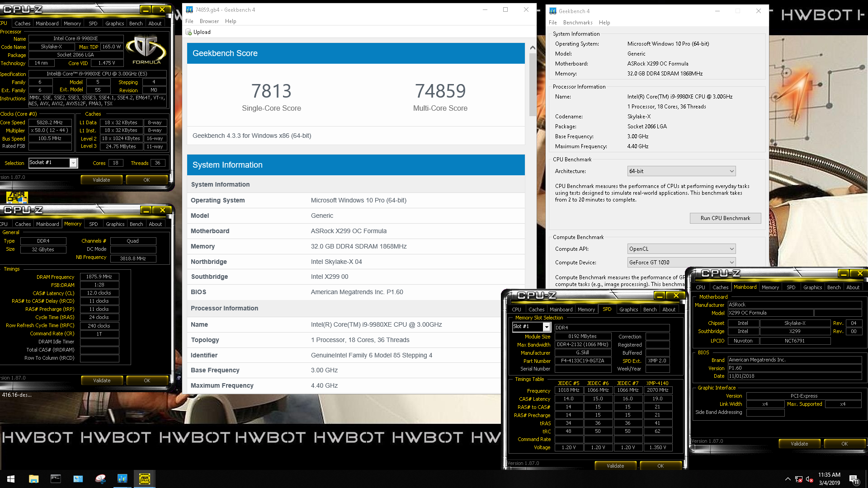Click the Core Speed value 5828.2 MHz

[50, 122]
